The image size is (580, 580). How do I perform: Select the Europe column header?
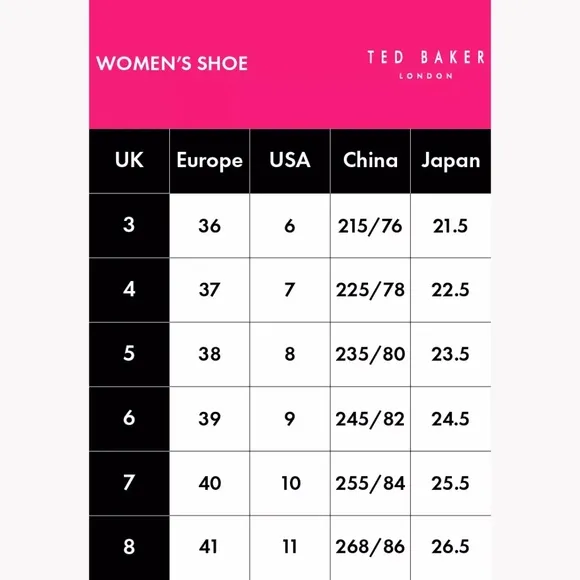(x=209, y=161)
